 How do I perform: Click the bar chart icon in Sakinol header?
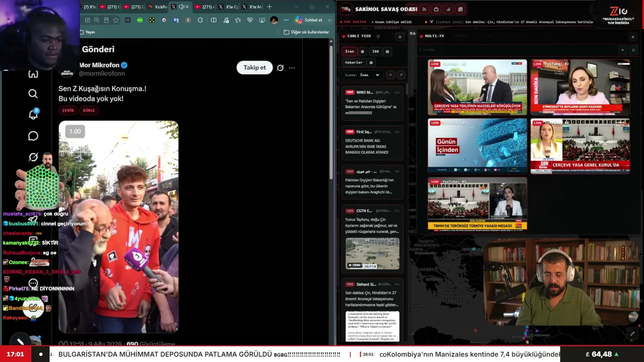click(448, 9)
